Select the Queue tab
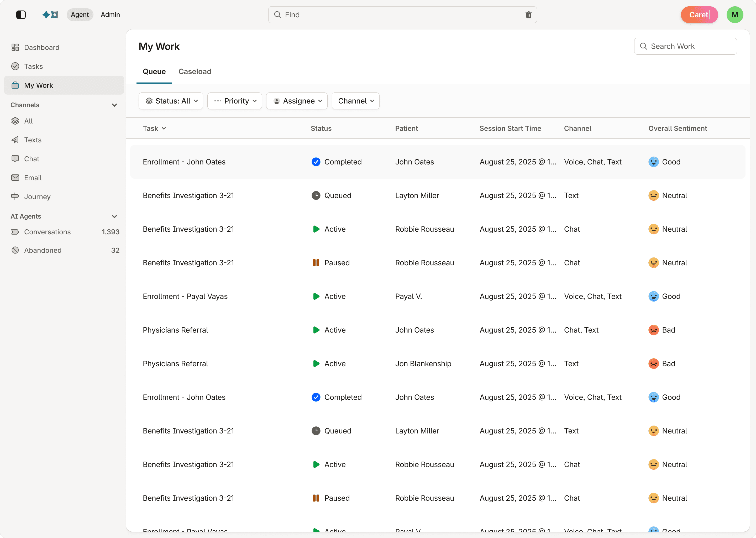756x538 pixels. click(154, 71)
